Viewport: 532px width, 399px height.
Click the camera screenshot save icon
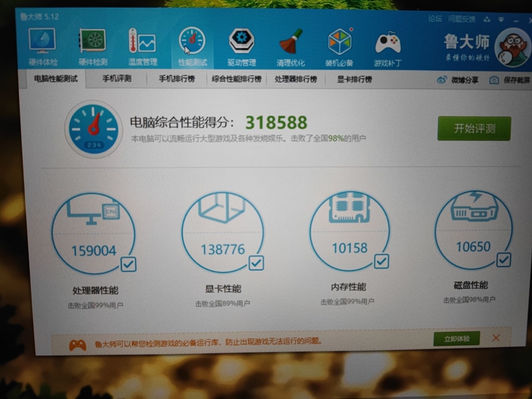click(494, 80)
